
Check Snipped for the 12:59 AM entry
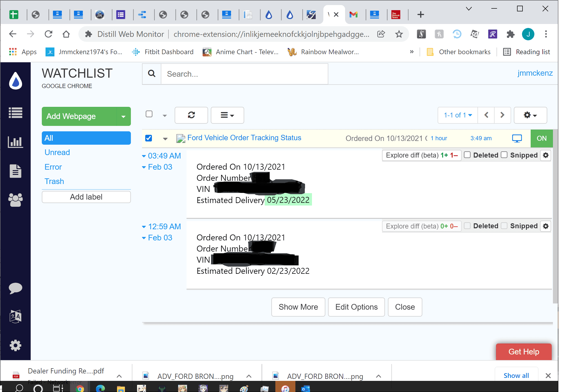[504, 226]
